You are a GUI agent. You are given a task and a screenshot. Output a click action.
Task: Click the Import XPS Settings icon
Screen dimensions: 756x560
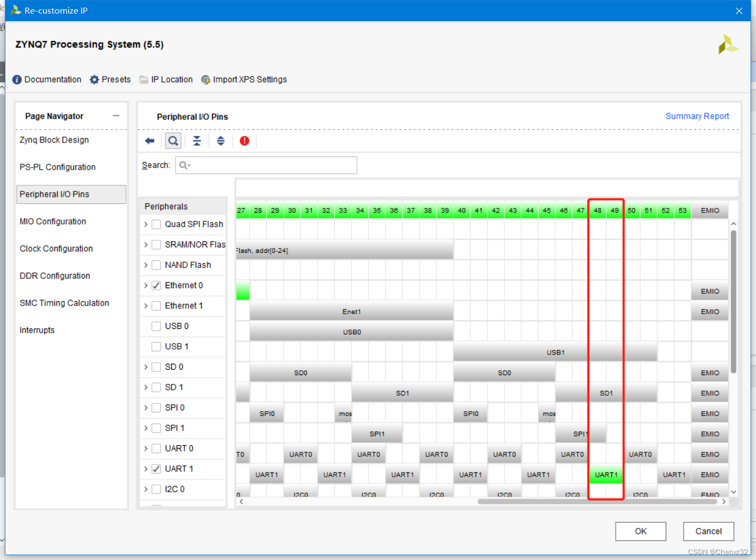205,79
